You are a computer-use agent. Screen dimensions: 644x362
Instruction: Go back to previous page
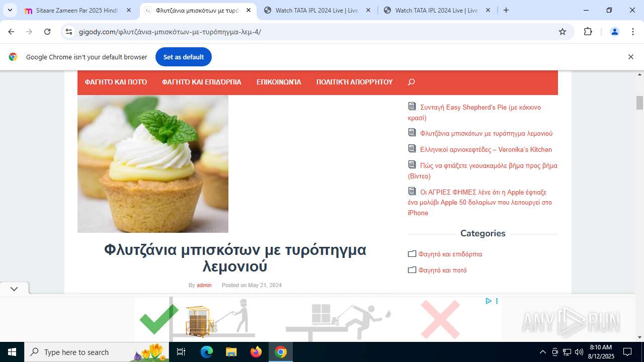[x=11, y=32]
